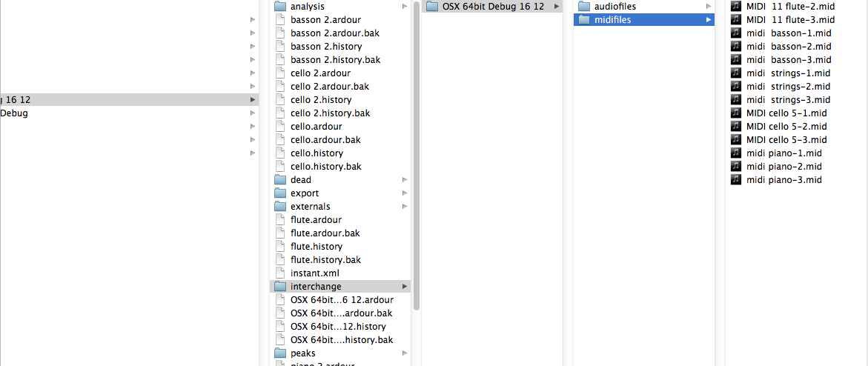This screenshot has width=868, height=366.
Task: Click the music icon for midi piano-1.mid
Action: pos(736,153)
